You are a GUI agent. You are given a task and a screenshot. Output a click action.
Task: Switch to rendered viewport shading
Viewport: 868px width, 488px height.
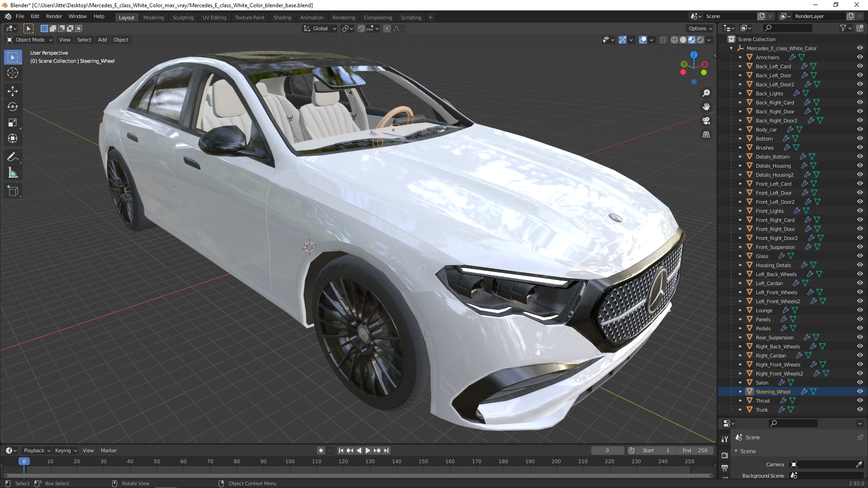[700, 40]
